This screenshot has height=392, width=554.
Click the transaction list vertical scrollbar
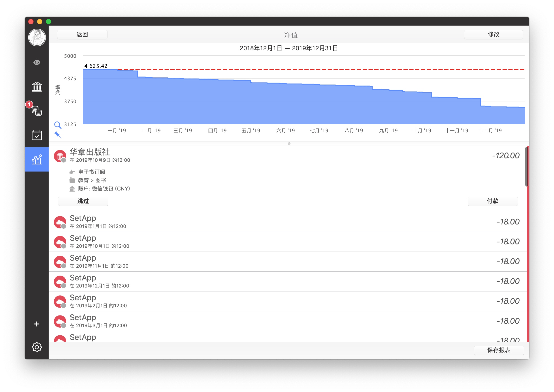pos(527,166)
